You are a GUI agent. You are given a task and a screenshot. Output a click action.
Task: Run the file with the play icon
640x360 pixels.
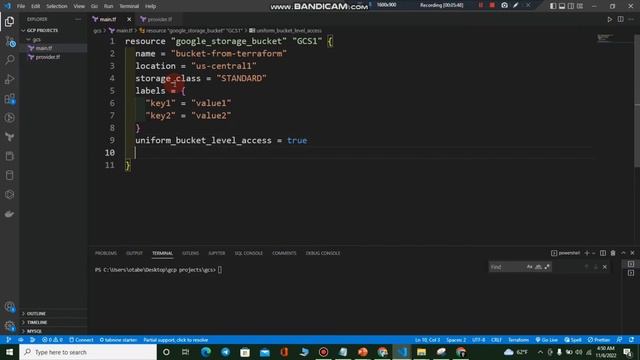point(609,19)
